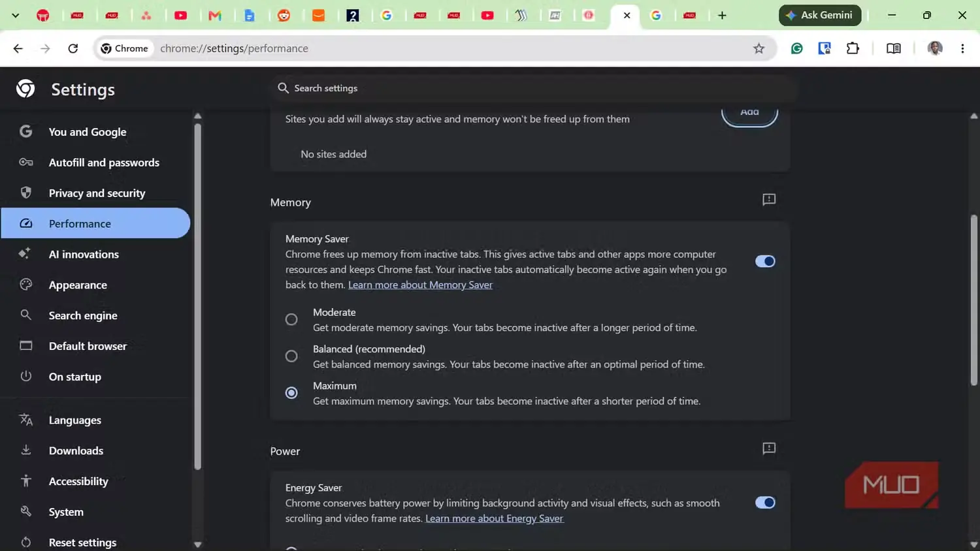This screenshot has width=980, height=551.
Task: Select the Balanced (recommended) option
Action: [291, 356]
